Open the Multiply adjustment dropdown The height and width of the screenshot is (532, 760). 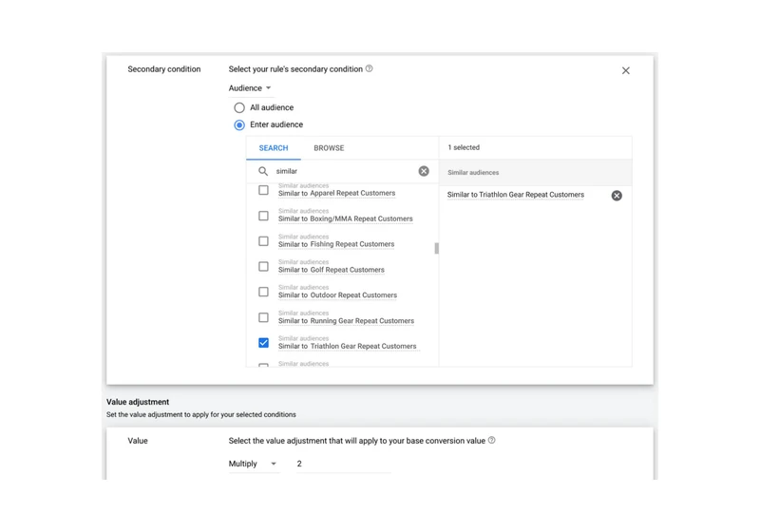pos(253,464)
